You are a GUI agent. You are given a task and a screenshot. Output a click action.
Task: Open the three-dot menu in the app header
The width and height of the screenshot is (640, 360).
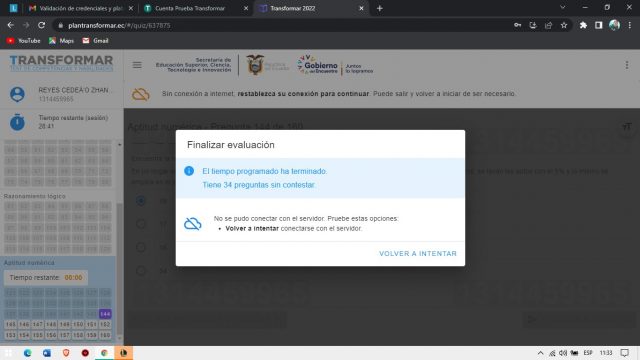pyautogui.click(x=627, y=65)
